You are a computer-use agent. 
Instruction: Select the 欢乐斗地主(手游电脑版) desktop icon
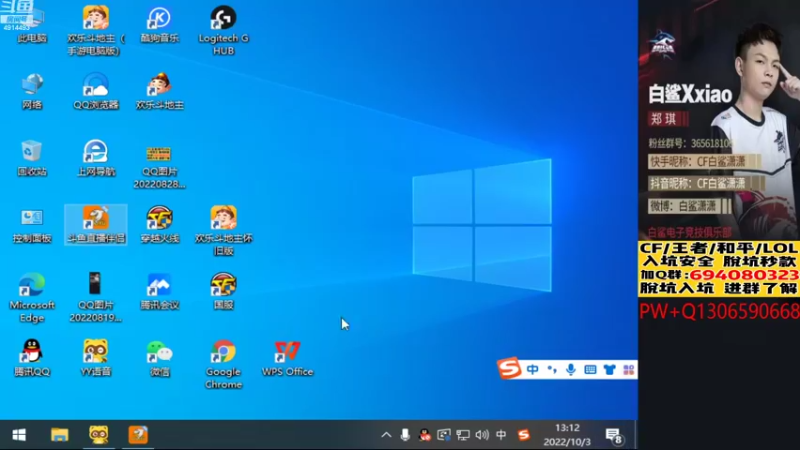point(96,31)
